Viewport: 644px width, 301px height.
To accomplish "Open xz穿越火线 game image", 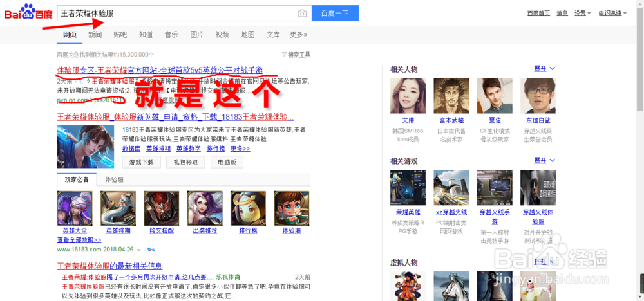I will (x=451, y=188).
